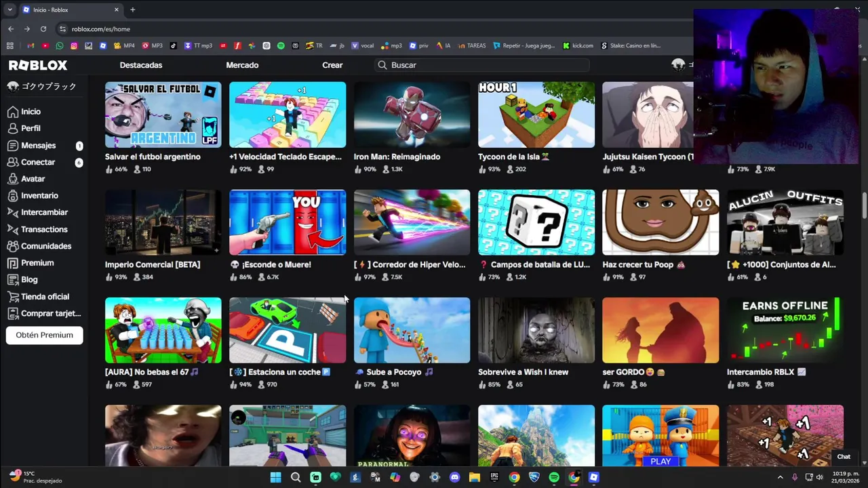Viewport: 868px width, 488px height.
Task: Open Campos de batalla de LU... game
Action: (x=536, y=222)
